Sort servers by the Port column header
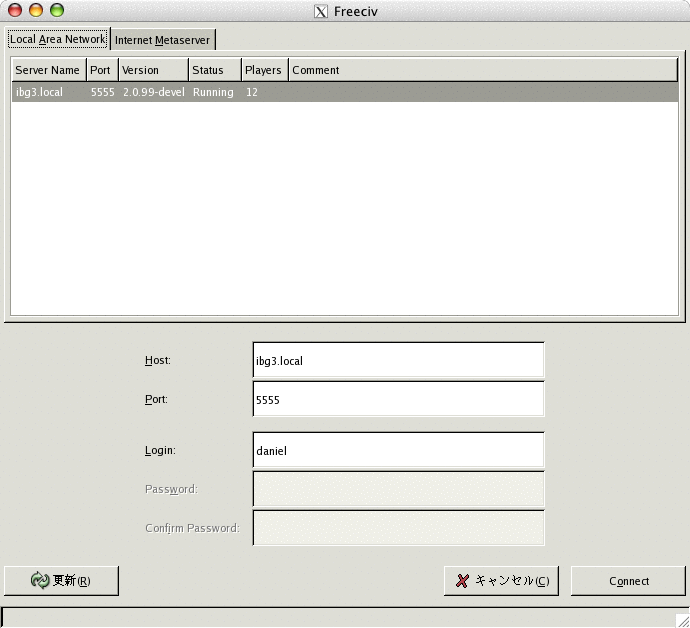Image resolution: width=690 pixels, height=628 pixels. [102, 70]
